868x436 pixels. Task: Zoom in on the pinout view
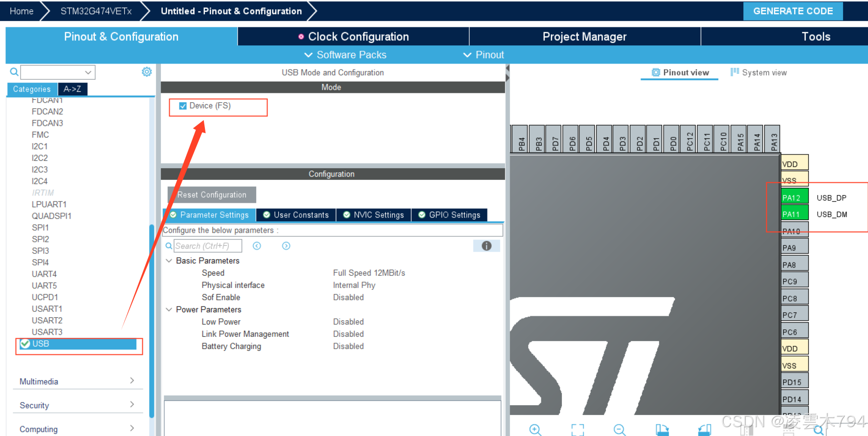pos(535,430)
